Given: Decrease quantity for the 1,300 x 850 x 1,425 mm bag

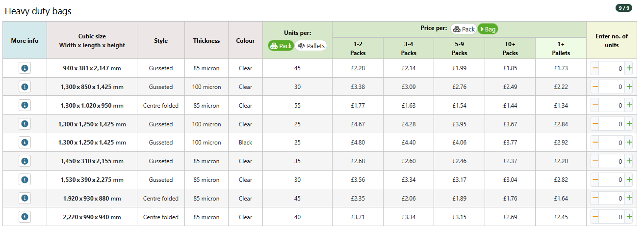Looking at the screenshot, I should coord(595,87).
